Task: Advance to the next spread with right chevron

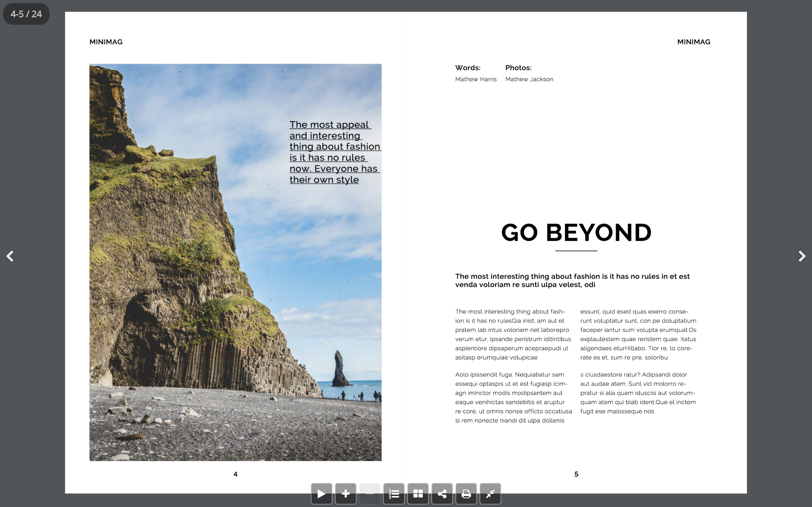Action: pyautogui.click(x=802, y=256)
